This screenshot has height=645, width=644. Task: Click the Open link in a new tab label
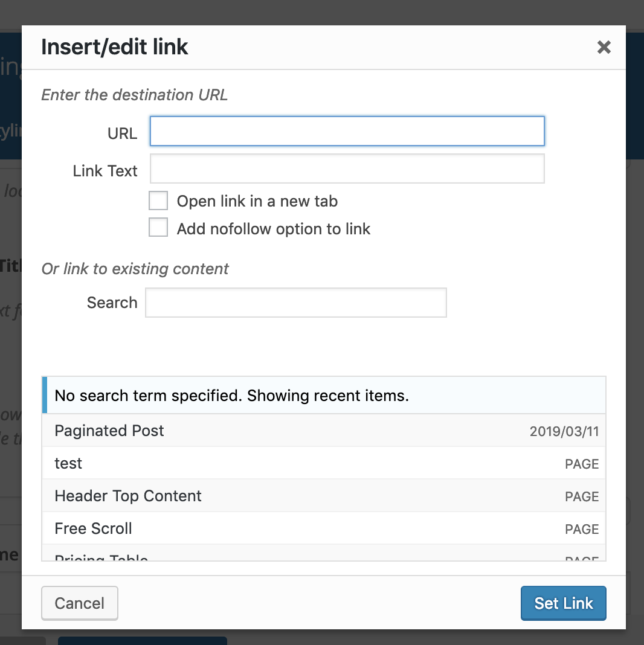pos(257,201)
